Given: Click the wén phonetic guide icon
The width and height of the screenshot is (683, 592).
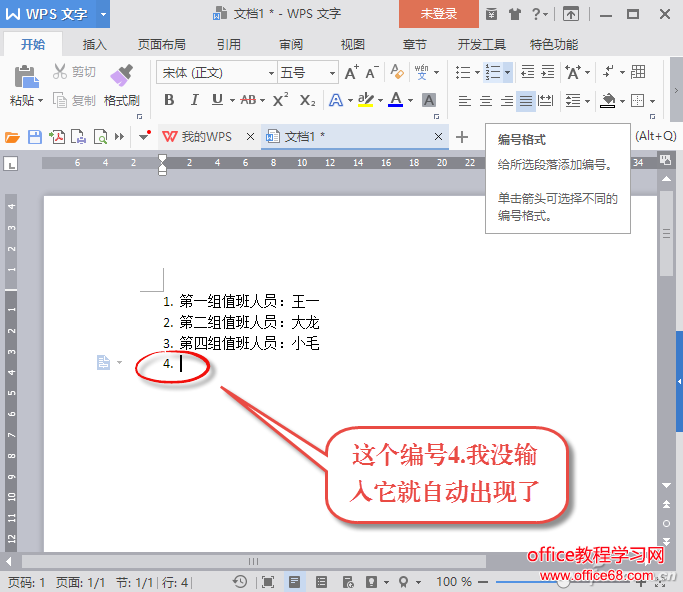Looking at the screenshot, I should [421, 72].
